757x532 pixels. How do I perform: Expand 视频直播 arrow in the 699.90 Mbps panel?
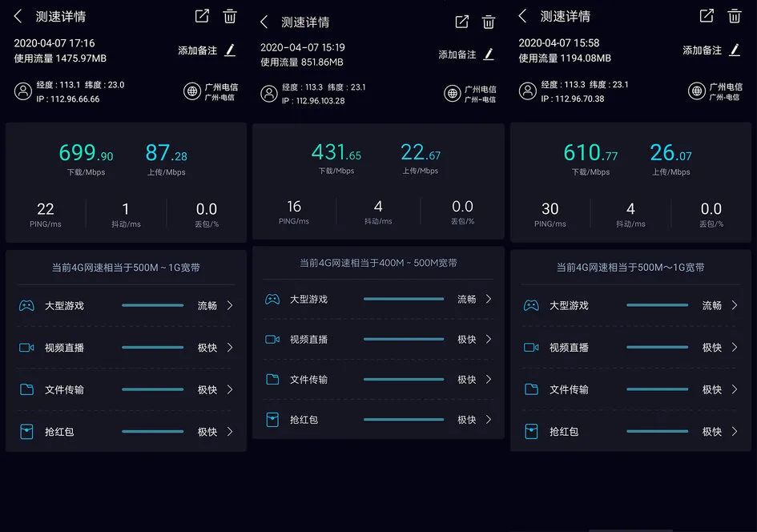tap(230, 348)
